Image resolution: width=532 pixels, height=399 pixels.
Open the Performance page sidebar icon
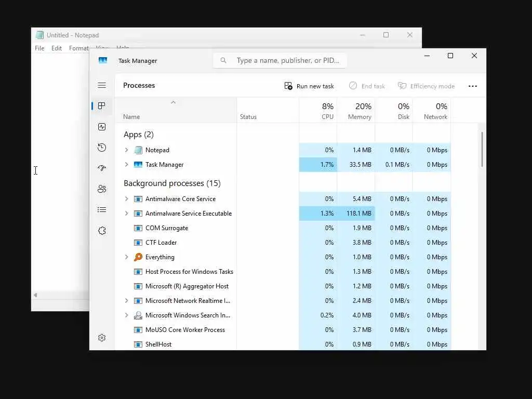(102, 127)
